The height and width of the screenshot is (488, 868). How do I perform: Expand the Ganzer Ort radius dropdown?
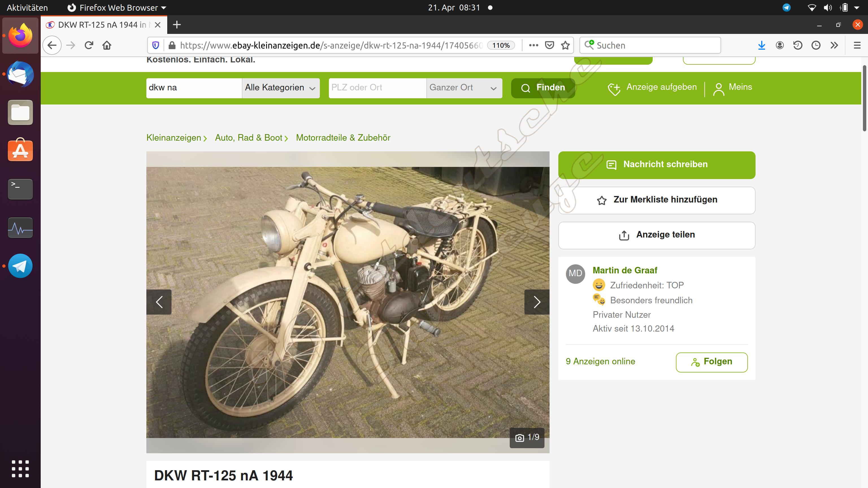pyautogui.click(x=464, y=88)
